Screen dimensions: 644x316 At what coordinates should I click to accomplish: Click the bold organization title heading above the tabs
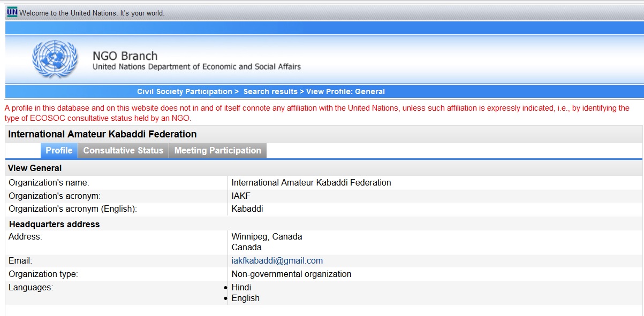(102, 134)
